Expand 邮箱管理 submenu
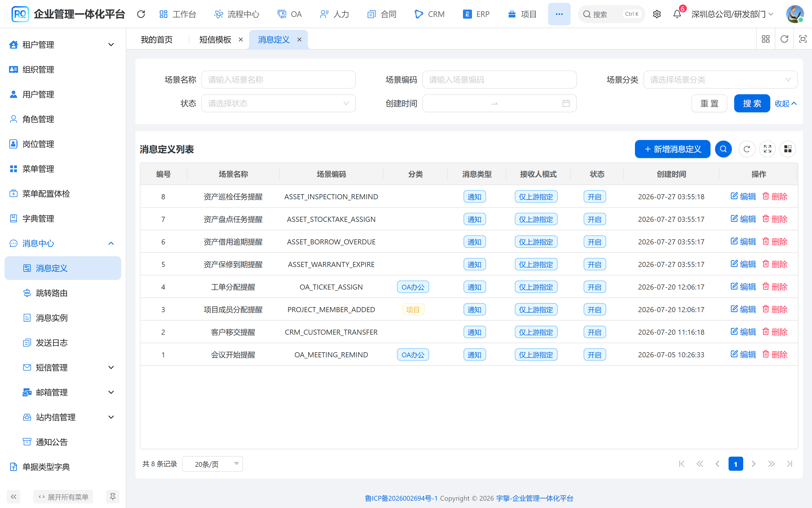The width and height of the screenshot is (812, 508). pyautogui.click(x=63, y=392)
